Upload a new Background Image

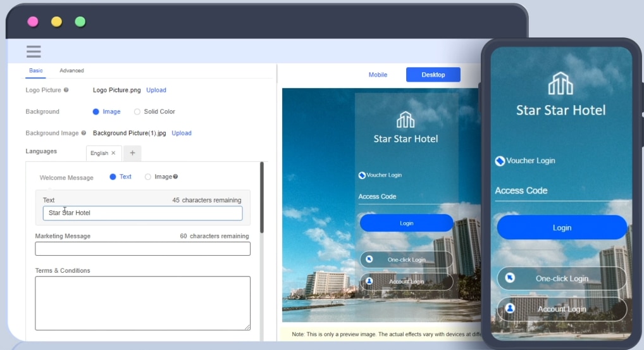coord(182,133)
